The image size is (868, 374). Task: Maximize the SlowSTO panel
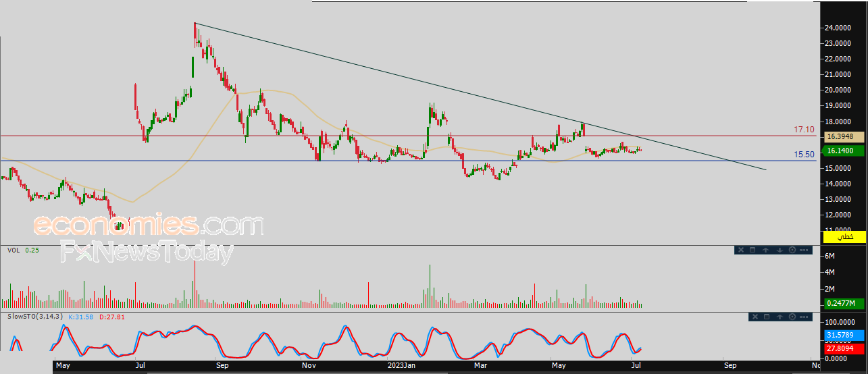[767, 317]
